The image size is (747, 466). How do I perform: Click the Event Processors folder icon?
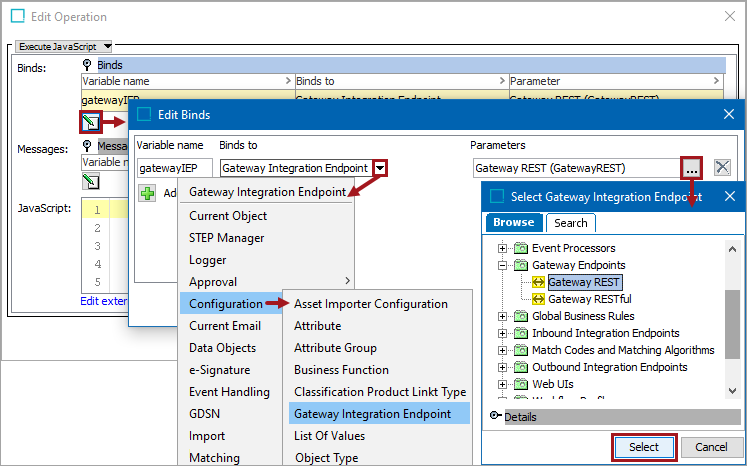coord(521,248)
